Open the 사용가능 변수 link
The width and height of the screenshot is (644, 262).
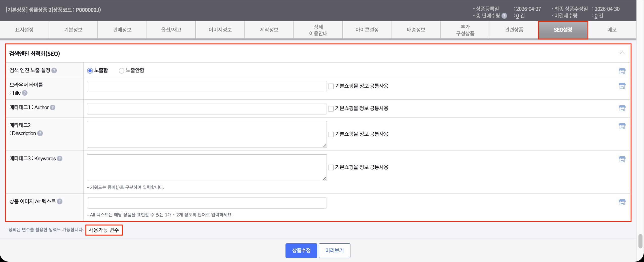coord(104,230)
